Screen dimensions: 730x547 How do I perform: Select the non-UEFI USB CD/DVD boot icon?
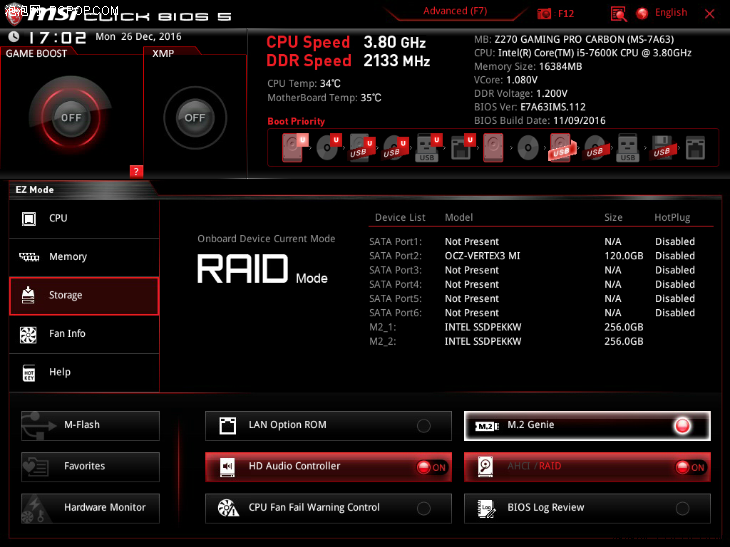(595, 148)
